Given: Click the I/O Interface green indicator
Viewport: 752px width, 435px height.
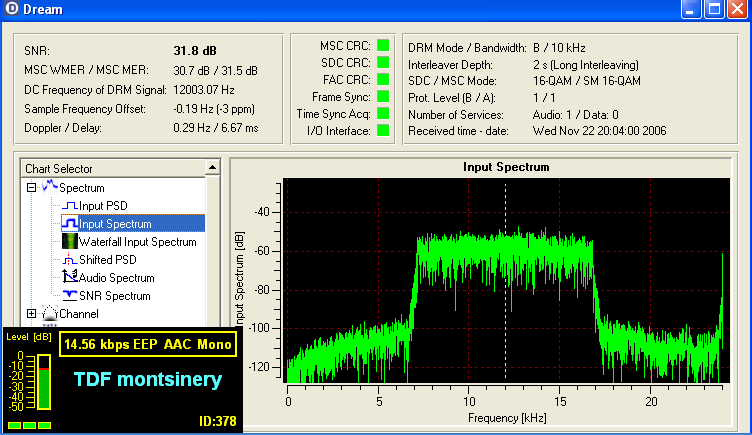Looking at the screenshot, I should 383,130.
